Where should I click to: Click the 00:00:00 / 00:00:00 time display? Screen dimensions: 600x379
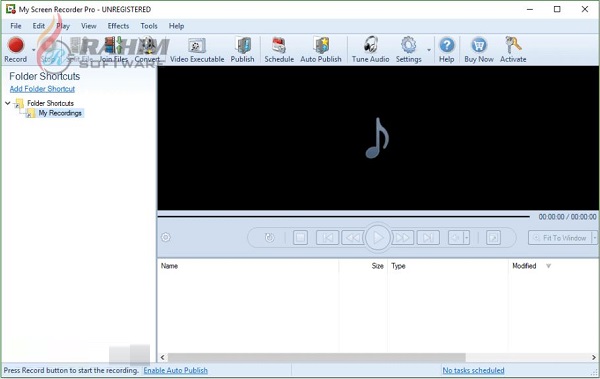(x=567, y=217)
